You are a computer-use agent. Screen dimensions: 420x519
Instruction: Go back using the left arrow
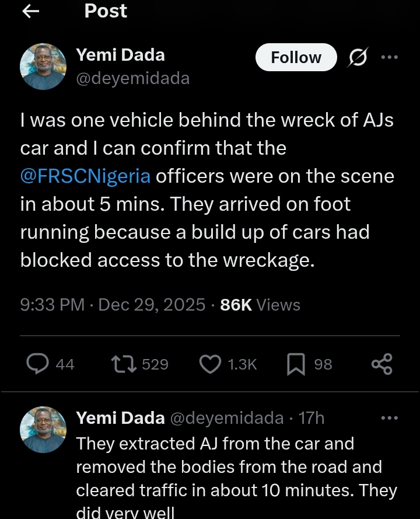30,12
